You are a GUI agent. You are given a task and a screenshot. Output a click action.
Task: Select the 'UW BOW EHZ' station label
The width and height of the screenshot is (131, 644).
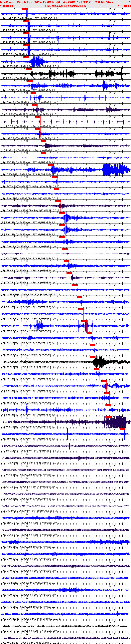[10, 354]
